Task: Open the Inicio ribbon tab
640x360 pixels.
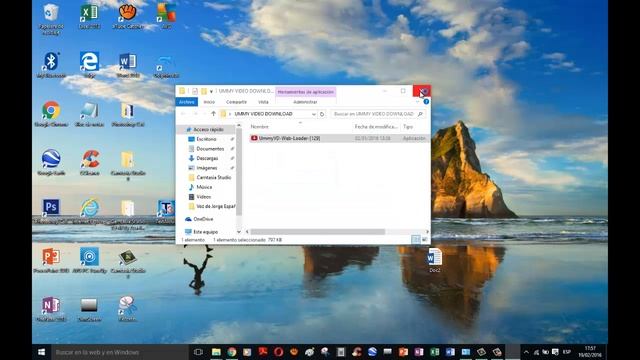Action: (x=209, y=102)
